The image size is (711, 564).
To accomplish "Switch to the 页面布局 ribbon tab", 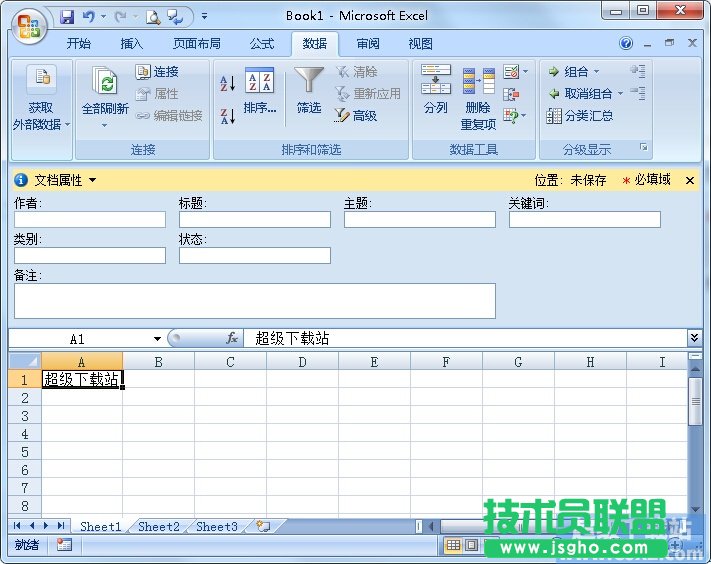I will click(197, 44).
